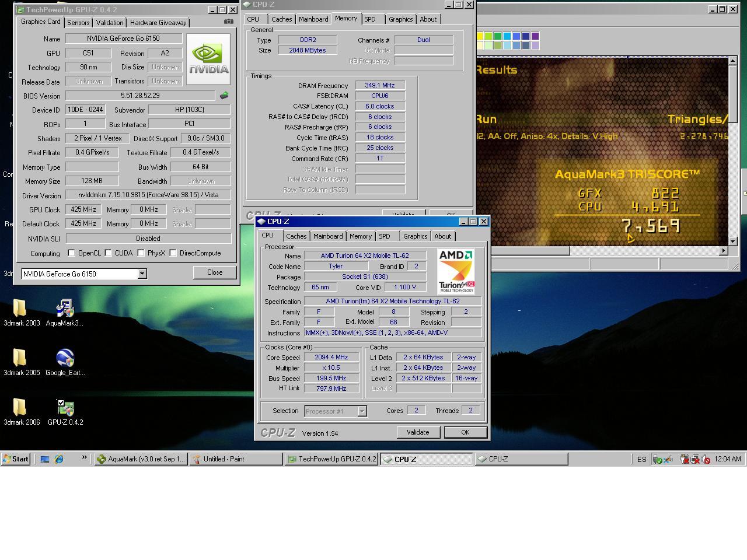Open the NVIDIA GeForce Go 6150 GPU dropdown
Image resolution: width=747 pixels, height=560 pixels.
coord(142,274)
